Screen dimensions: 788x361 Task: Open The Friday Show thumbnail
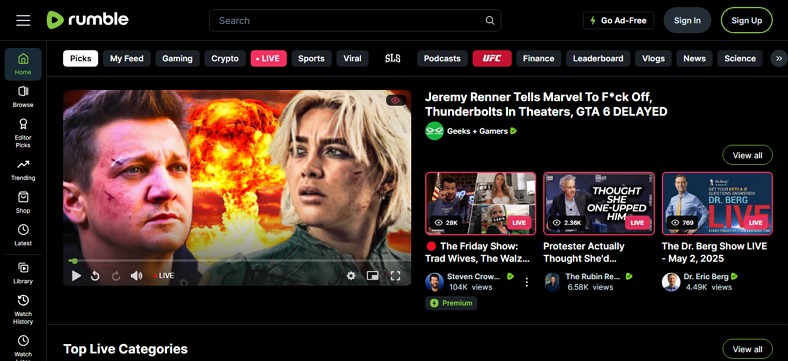coord(480,204)
